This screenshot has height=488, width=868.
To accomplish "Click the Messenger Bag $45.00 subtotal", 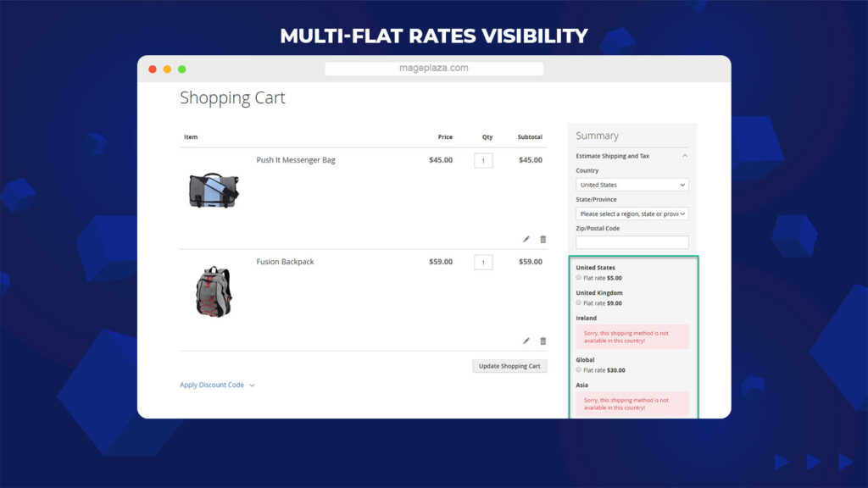I will point(531,160).
